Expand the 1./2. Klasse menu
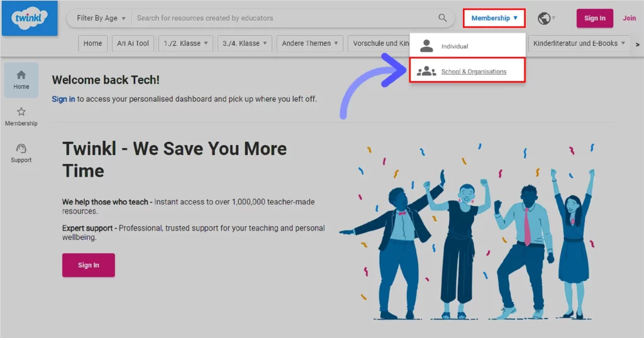The height and width of the screenshot is (338, 644). tap(186, 43)
